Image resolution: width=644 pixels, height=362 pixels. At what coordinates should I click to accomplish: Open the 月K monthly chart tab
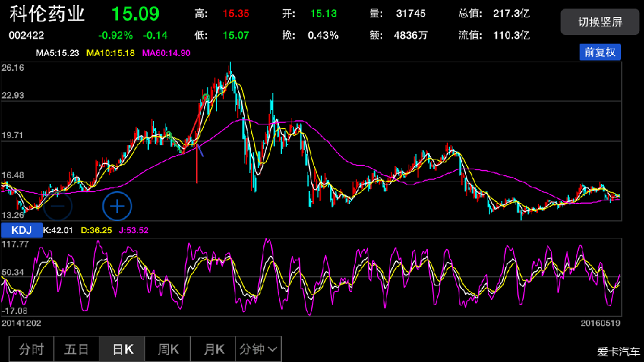click(x=213, y=349)
